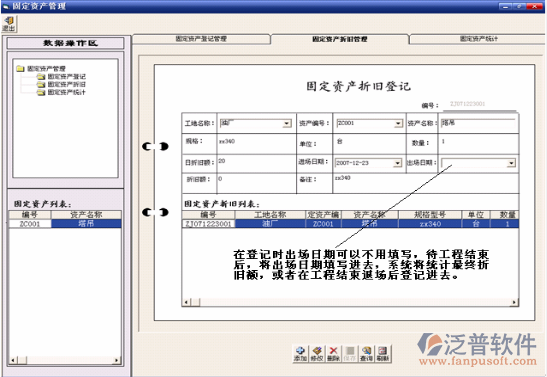Click the 退出 exit icon in the toolbar

point(8,24)
